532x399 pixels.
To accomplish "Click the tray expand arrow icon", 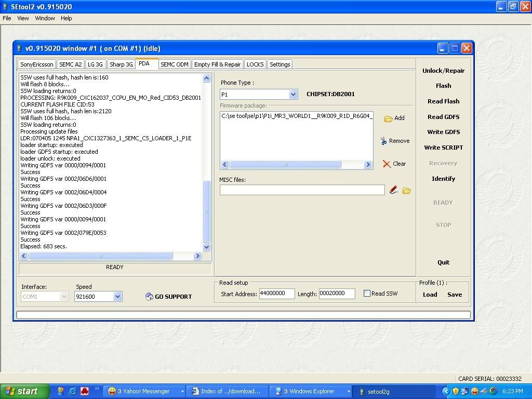I will coord(446,391).
